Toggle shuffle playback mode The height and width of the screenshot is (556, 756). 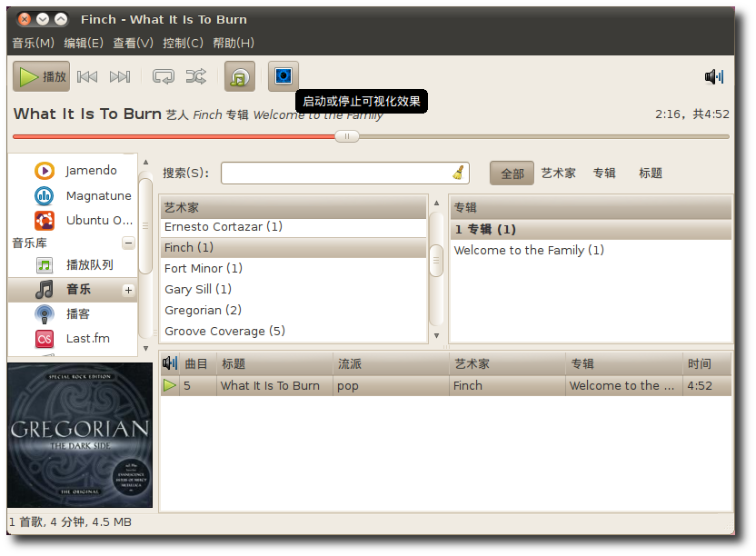(x=196, y=76)
